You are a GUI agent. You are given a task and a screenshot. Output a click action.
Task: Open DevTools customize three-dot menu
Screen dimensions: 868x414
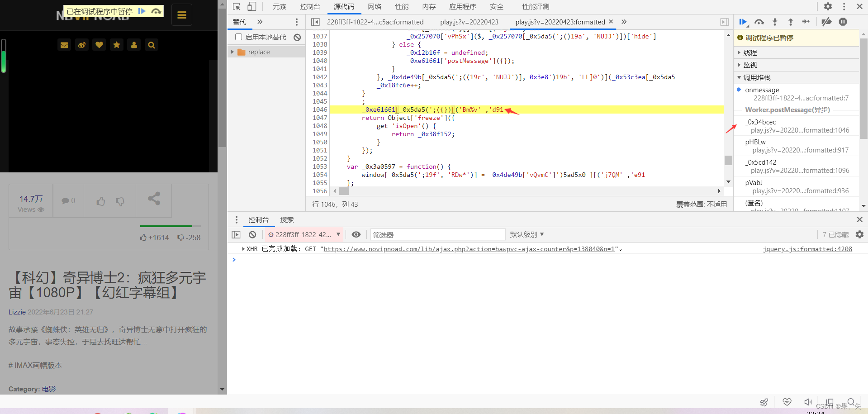pyautogui.click(x=844, y=6)
